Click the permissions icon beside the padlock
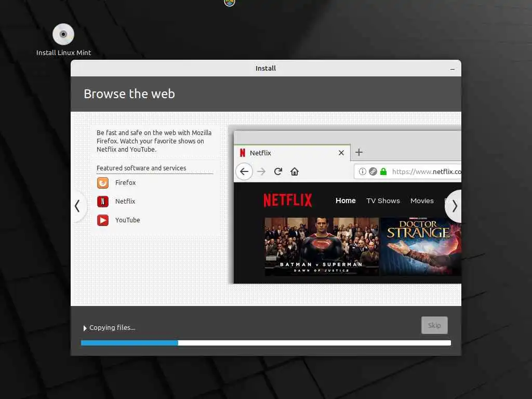This screenshot has height=399, width=532. pyautogui.click(x=373, y=171)
